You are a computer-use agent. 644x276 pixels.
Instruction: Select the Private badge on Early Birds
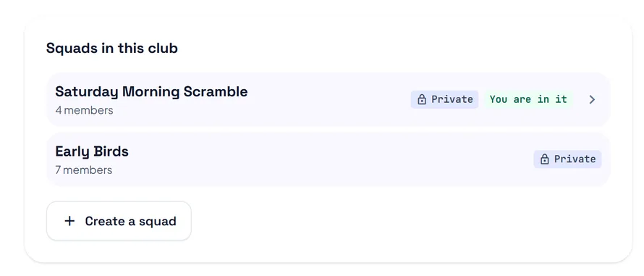(567, 159)
